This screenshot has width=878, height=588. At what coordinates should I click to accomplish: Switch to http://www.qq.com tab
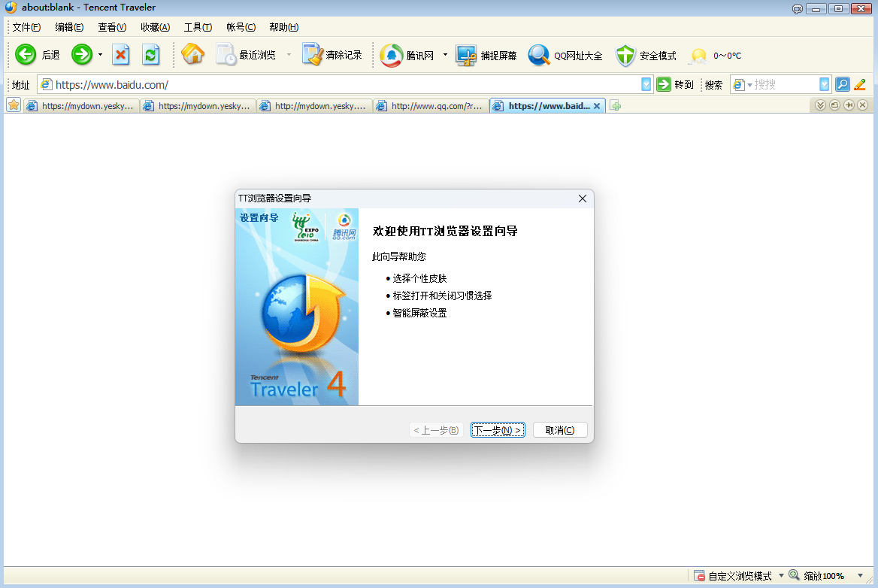(x=431, y=106)
